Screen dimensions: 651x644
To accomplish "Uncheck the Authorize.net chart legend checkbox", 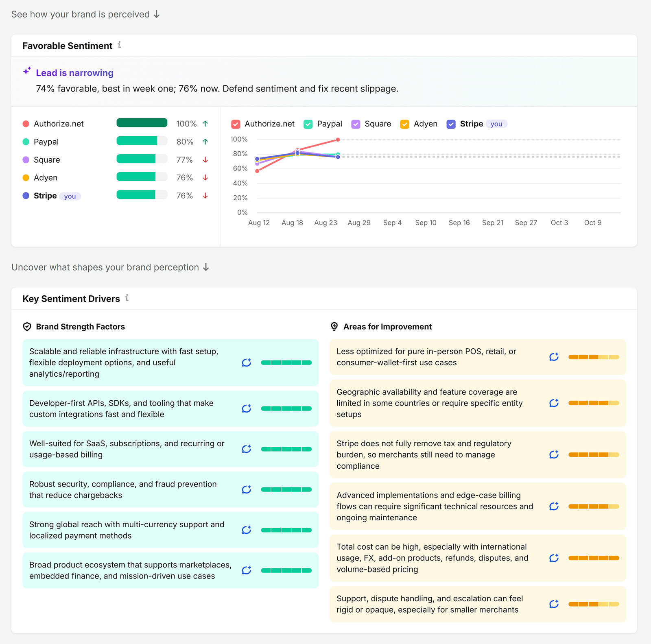I will [236, 124].
